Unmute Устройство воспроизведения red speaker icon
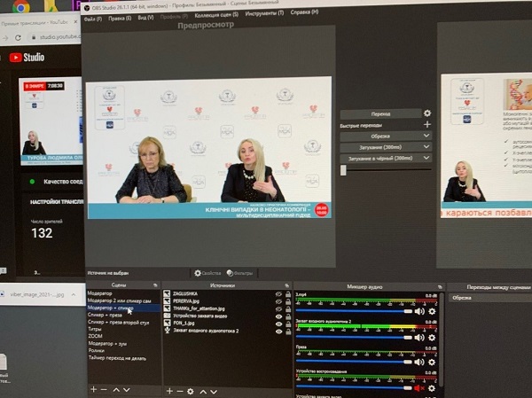This screenshot has height=398, width=532. pyautogui.click(x=419, y=388)
